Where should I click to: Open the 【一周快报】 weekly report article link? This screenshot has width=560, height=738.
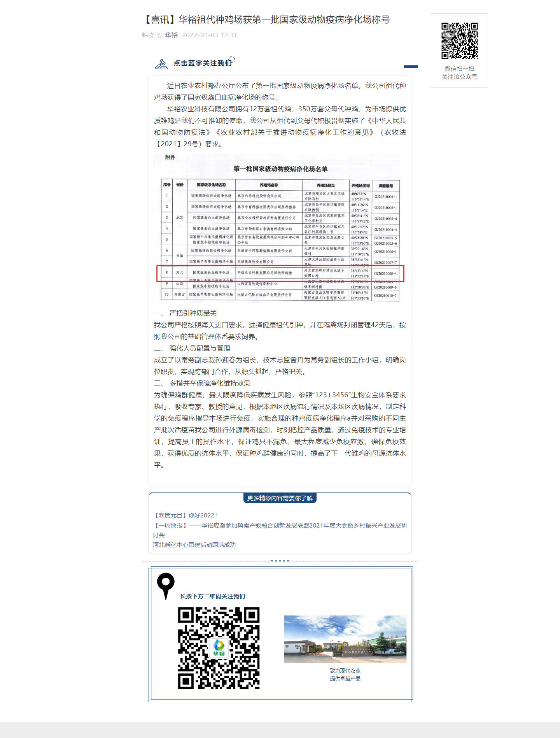(280, 525)
